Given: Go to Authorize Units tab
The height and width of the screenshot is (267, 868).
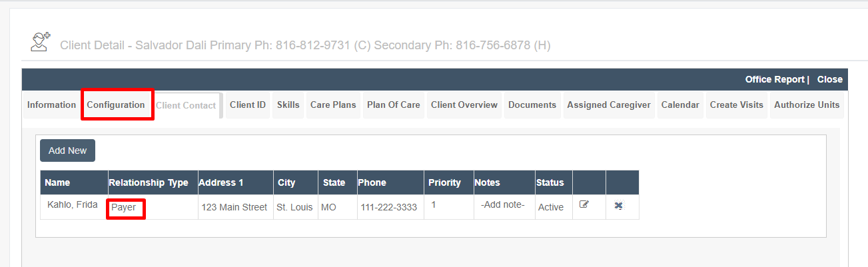Looking at the screenshot, I should (807, 105).
